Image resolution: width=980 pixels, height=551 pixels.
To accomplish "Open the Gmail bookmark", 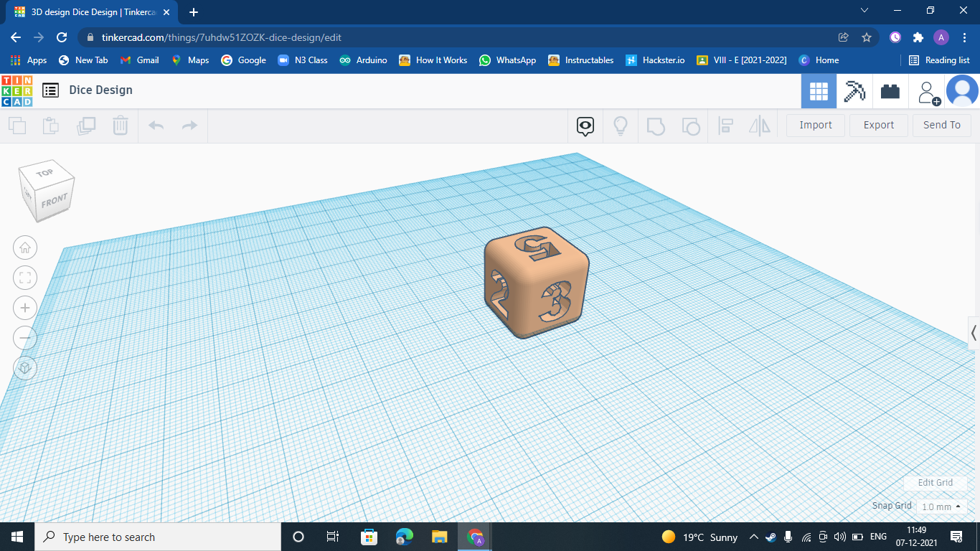I will click(x=140, y=60).
